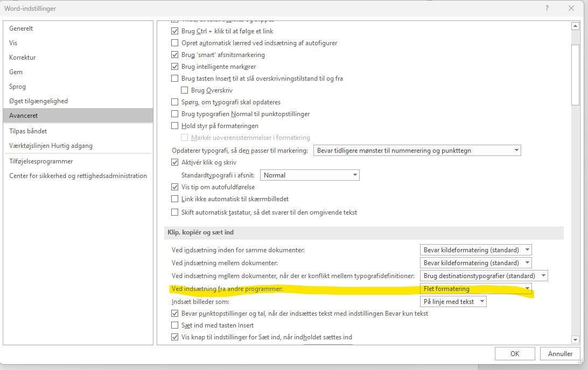Toggle Aktivér klik og skriv checkbox
Screen dimensions: 588x370
click(175, 162)
